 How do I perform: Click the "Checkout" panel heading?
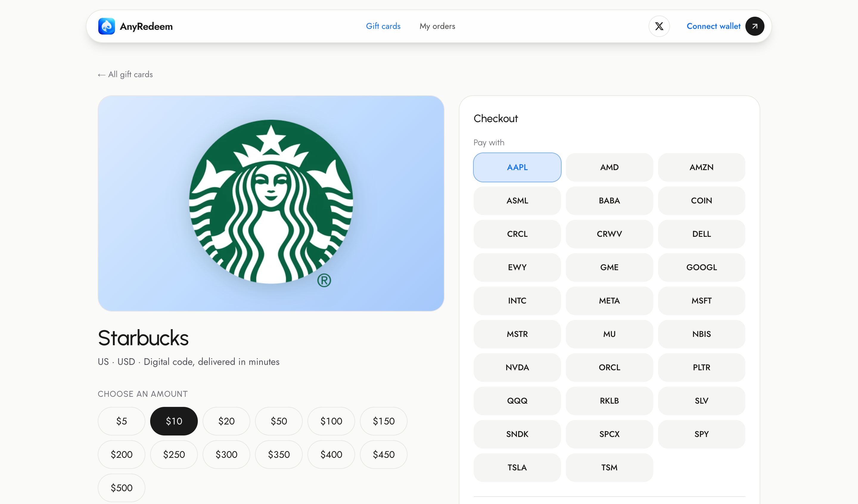(x=495, y=119)
